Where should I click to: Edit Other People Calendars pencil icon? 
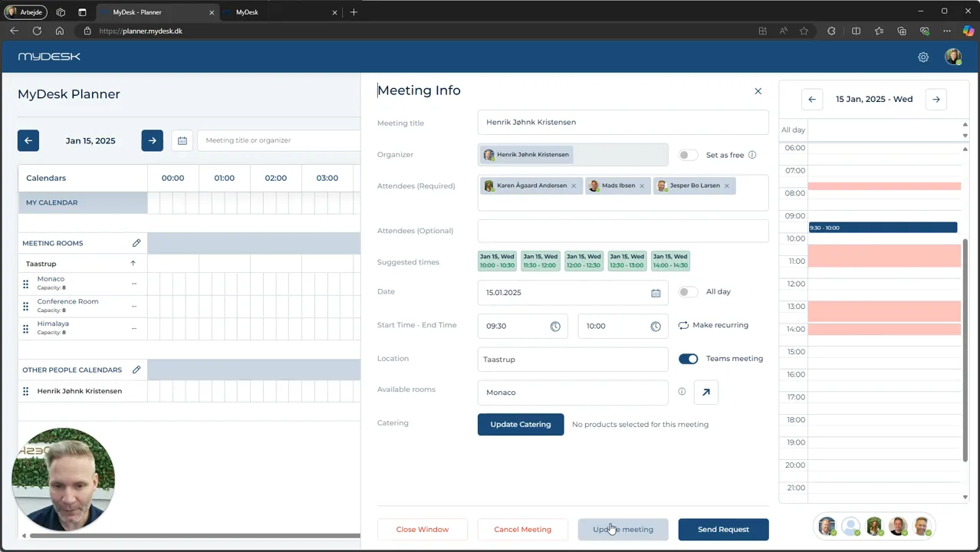pyautogui.click(x=136, y=370)
